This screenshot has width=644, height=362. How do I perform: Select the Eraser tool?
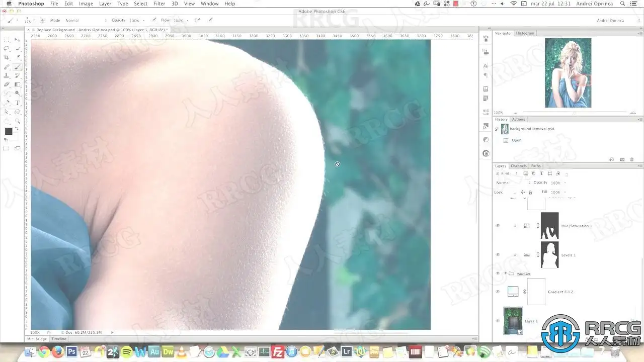coord(7,84)
